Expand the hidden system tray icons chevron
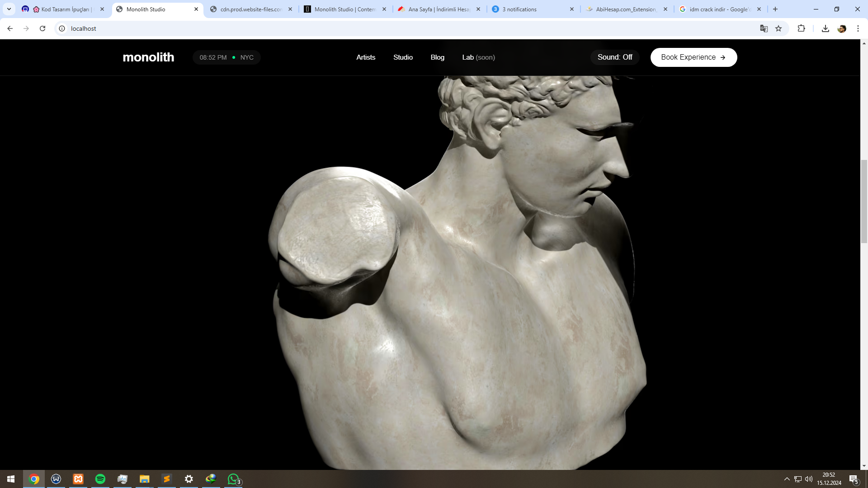 [x=787, y=479]
